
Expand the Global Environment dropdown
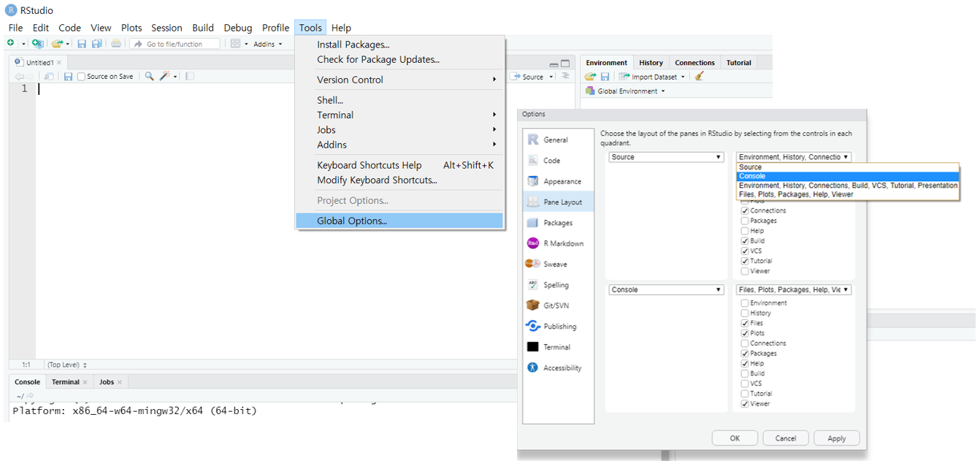(626, 91)
